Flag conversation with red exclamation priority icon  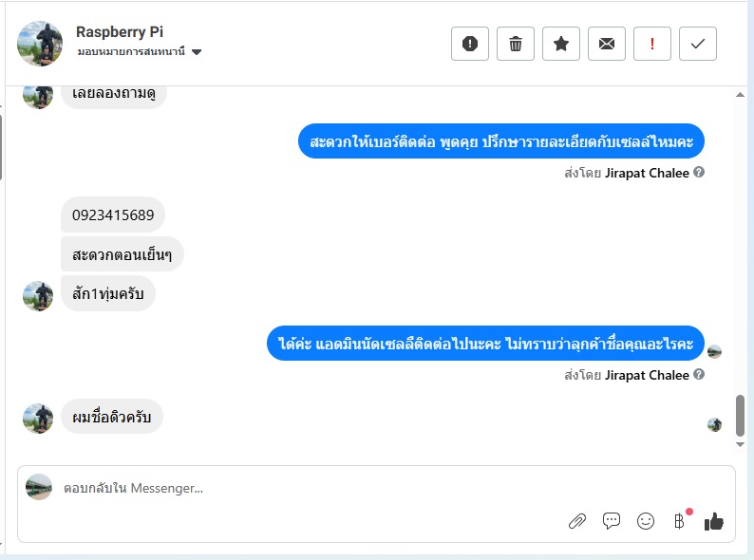coord(652,44)
